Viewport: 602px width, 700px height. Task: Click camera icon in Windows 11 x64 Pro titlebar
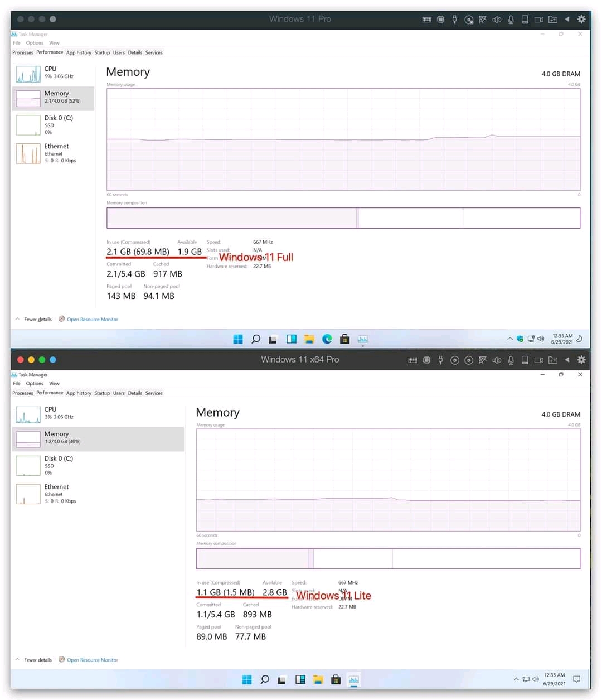[538, 360]
